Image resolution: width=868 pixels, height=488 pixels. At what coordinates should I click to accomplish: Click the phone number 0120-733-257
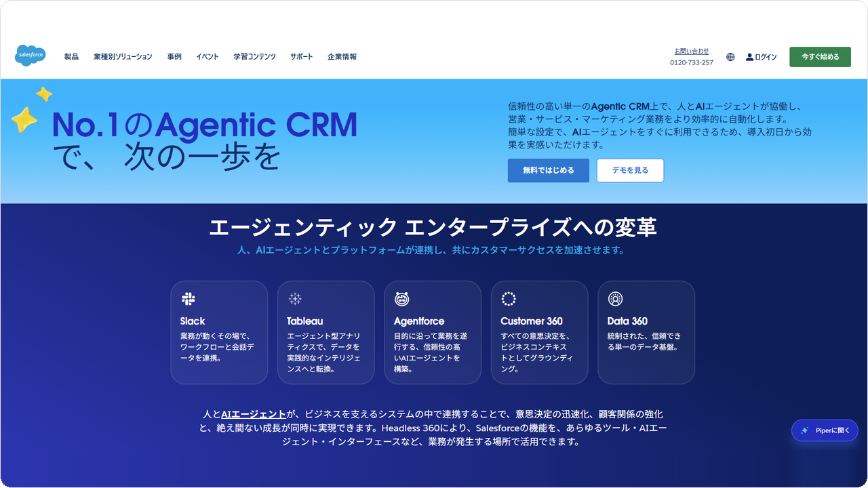[x=692, y=62]
